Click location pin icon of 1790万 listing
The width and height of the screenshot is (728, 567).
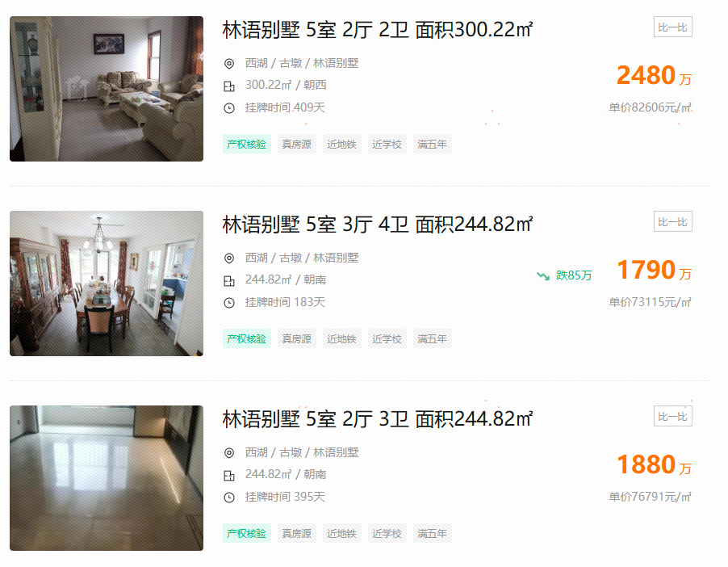(x=229, y=258)
